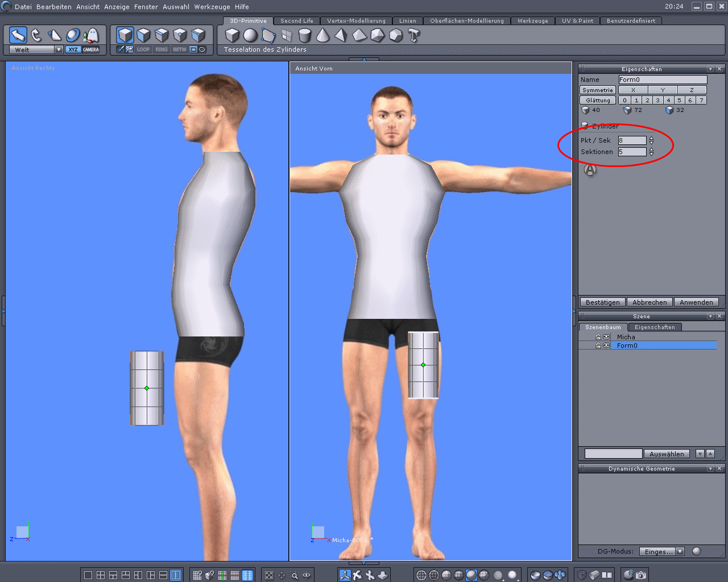Toggle symmetry on the Z axis
The image size is (728, 582).
click(x=692, y=90)
